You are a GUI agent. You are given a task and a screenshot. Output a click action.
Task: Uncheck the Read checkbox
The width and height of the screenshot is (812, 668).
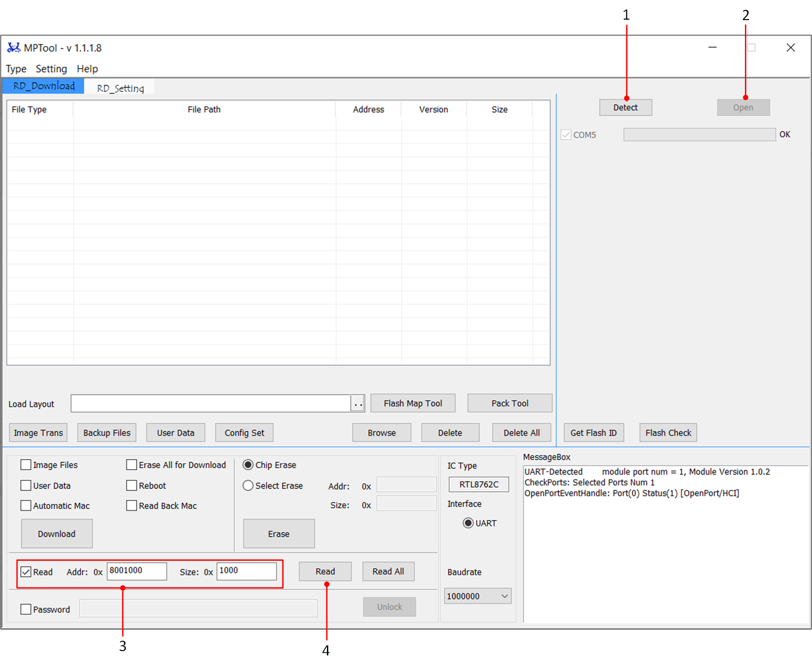pyautogui.click(x=26, y=572)
